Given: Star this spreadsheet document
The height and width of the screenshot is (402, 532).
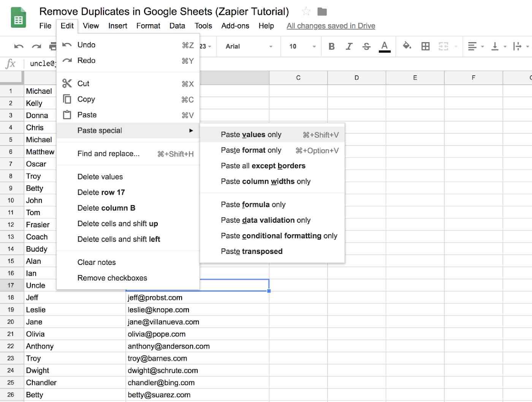Looking at the screenshot, I should click(306, 11).
